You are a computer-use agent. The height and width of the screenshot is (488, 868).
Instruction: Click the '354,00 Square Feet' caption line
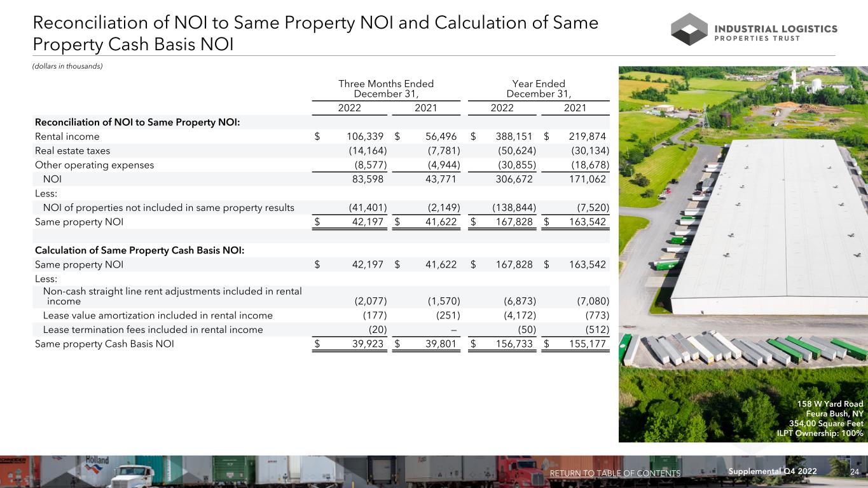(826, 423)
